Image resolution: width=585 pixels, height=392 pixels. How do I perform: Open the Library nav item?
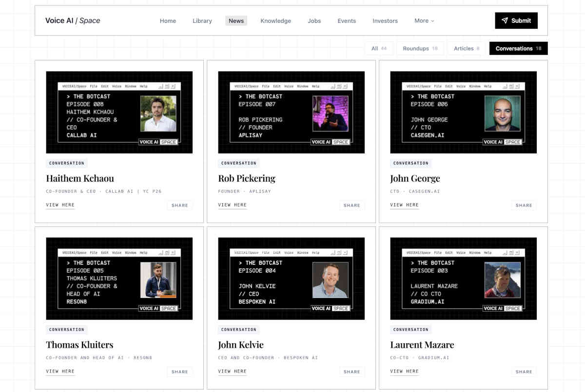click(x=202, y=21)
